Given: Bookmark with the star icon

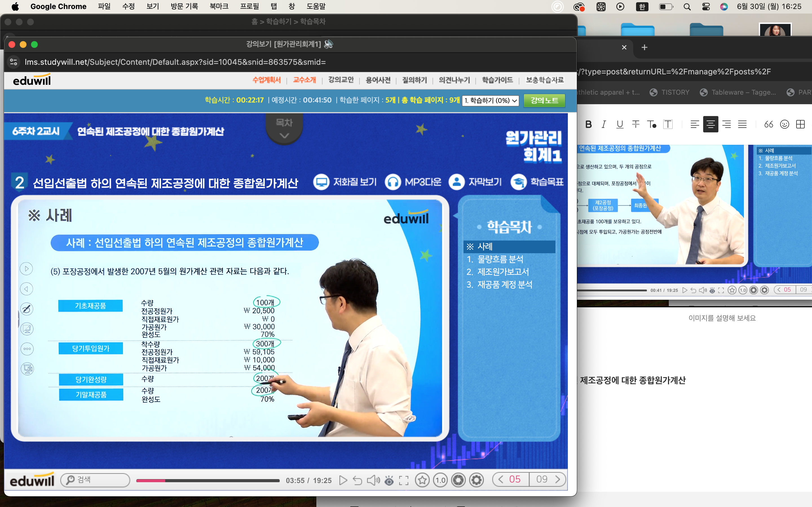Looking at the screenshot, I should (422, 480).
